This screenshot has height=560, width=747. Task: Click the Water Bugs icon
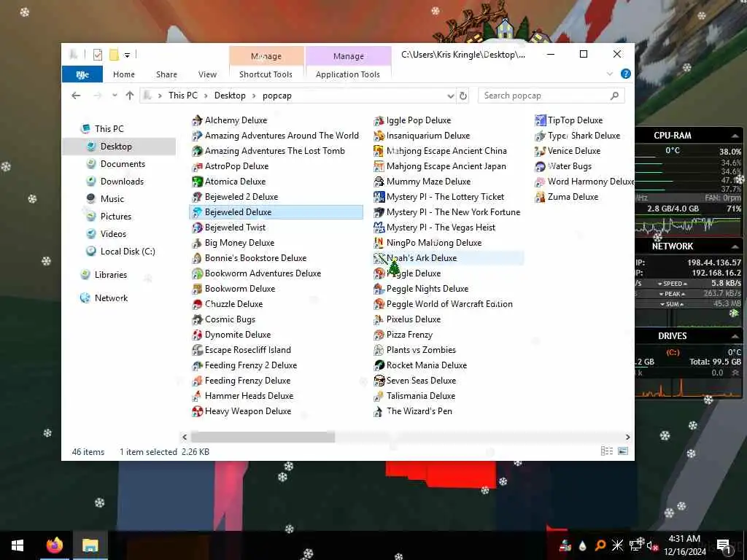[x=540, y=167]
